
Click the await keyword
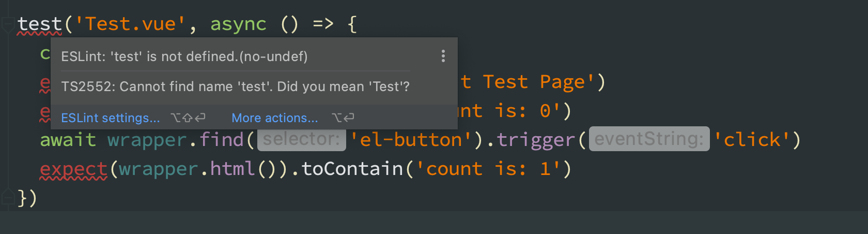(x=68, y=140)
